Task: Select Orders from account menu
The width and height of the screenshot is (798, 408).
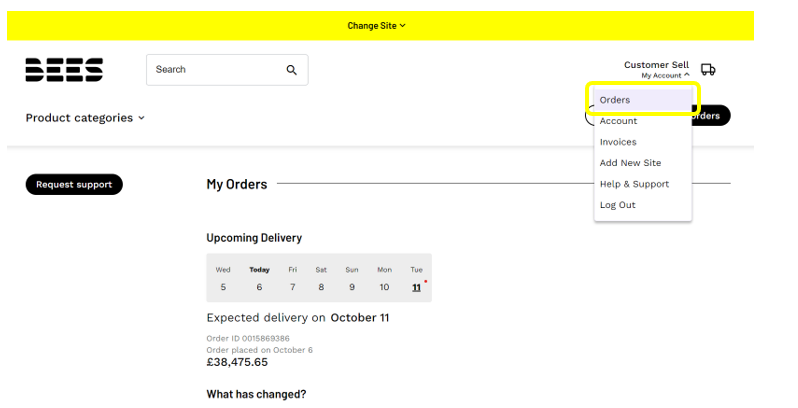Action: [615, 100]
